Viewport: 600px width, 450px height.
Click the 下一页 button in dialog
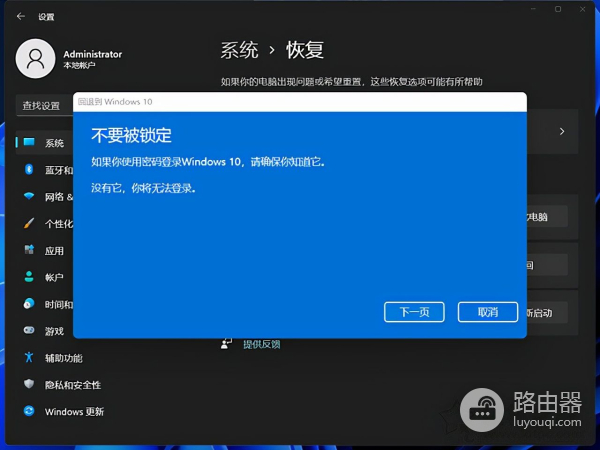[x=414, y=312]
